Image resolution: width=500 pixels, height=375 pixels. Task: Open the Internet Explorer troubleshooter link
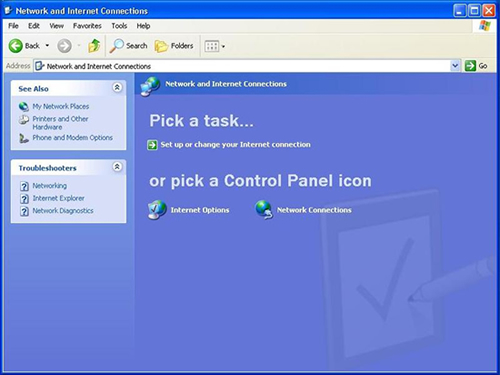tap(58, 198)
